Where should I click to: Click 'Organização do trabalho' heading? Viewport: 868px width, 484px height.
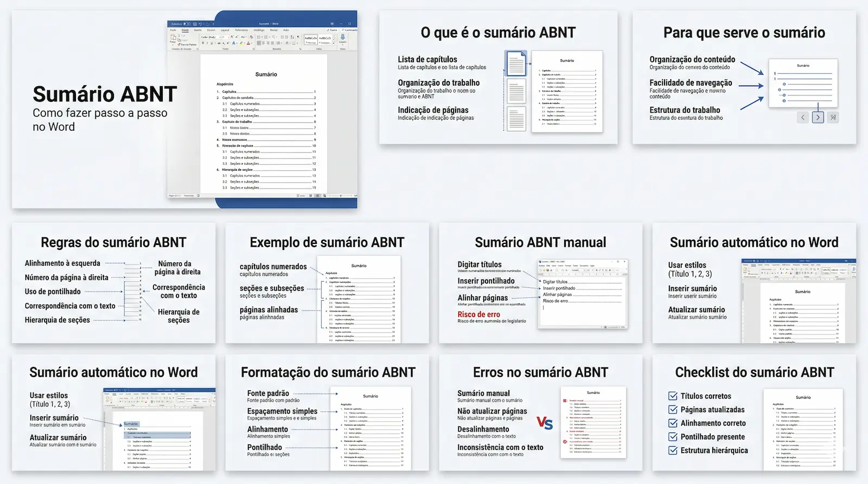click(439, 83)
